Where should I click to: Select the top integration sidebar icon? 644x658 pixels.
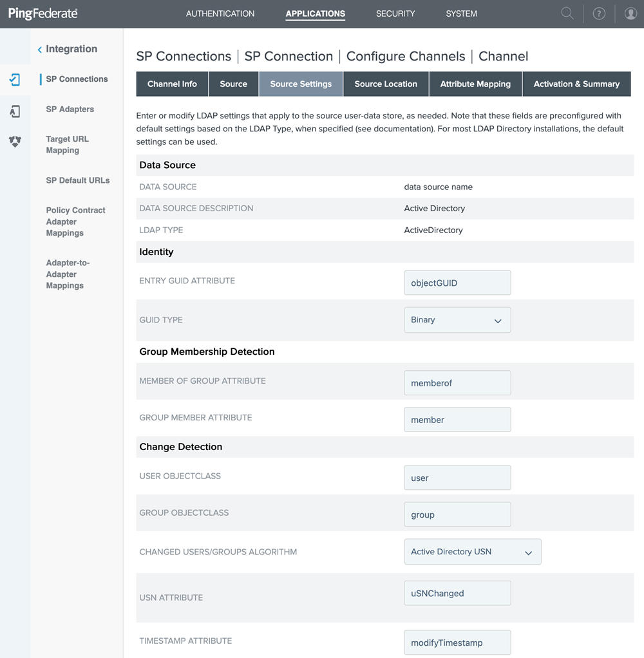click(15, 80)
